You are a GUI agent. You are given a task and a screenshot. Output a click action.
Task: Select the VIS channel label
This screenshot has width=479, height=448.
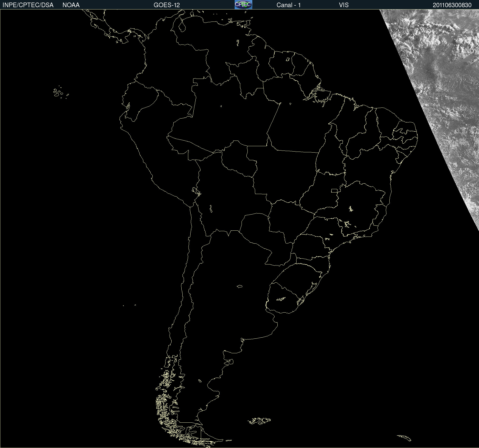(344, 5)
